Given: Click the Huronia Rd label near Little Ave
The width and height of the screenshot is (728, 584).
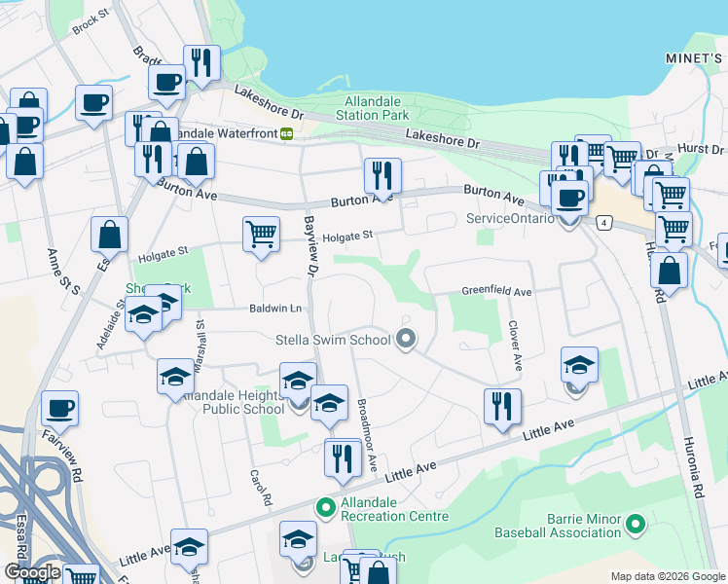Looking at the screenshot, I should [x=694, y=467].
